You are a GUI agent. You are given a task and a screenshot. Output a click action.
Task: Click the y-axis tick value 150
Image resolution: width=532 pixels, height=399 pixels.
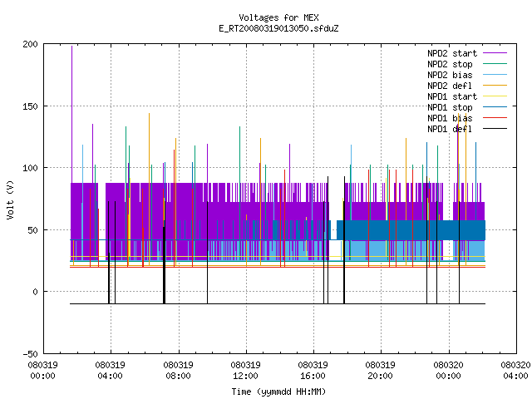click(x=30, y=106)
